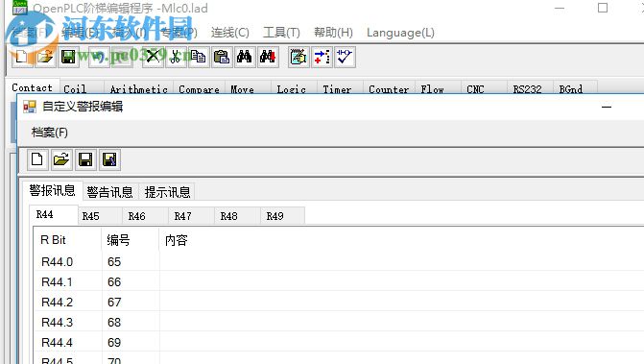The image size is (644, 364).
Task: Click Save icon in OpenPLC main toolbar
Action: tap(68, 57)
